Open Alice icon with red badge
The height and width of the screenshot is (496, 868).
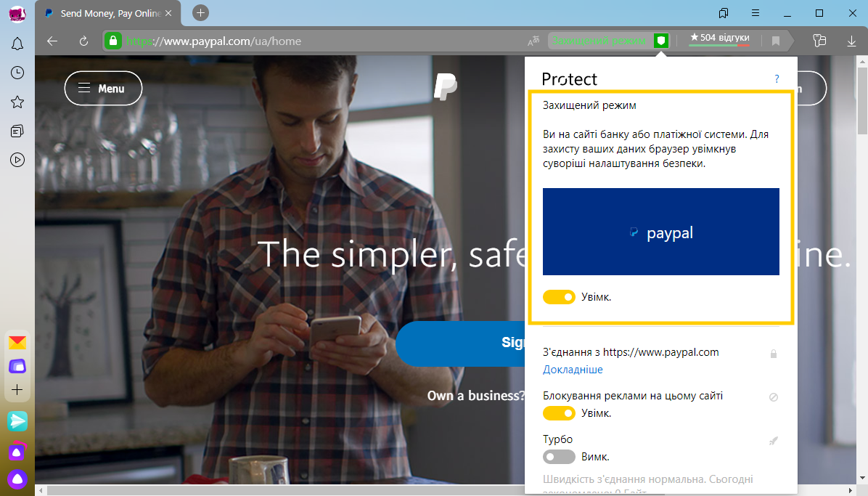[x=17, y=451]
